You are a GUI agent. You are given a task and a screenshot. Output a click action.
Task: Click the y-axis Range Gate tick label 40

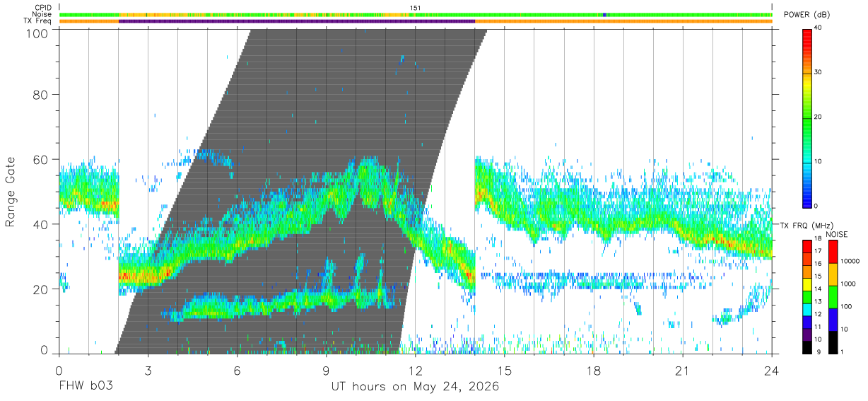tap(41, 224)
